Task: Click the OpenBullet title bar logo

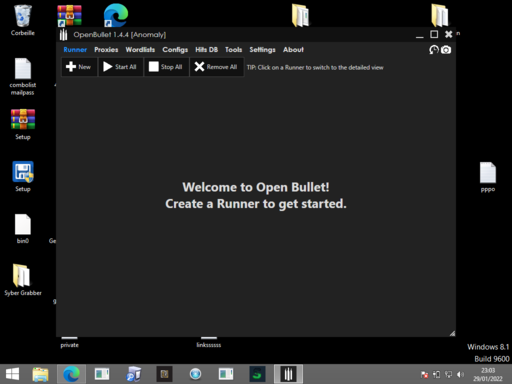Action: (63, 35)
